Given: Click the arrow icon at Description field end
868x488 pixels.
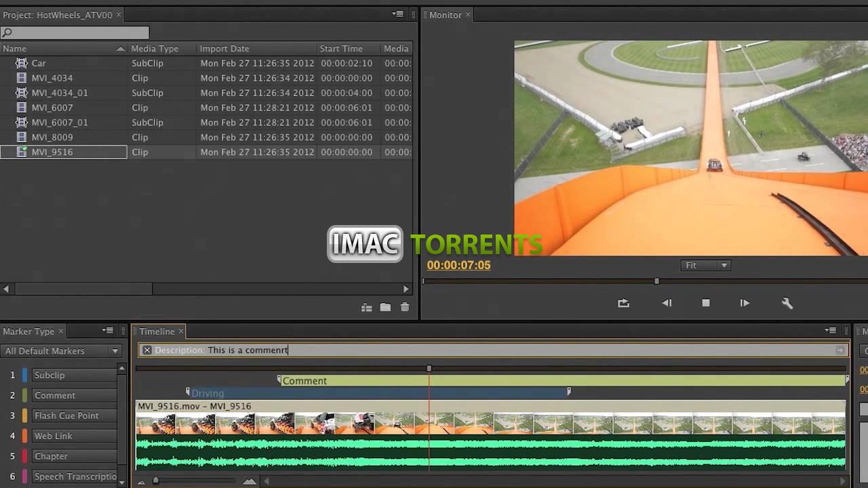Looking at the screenshot, I should click(x=840, y=350).
